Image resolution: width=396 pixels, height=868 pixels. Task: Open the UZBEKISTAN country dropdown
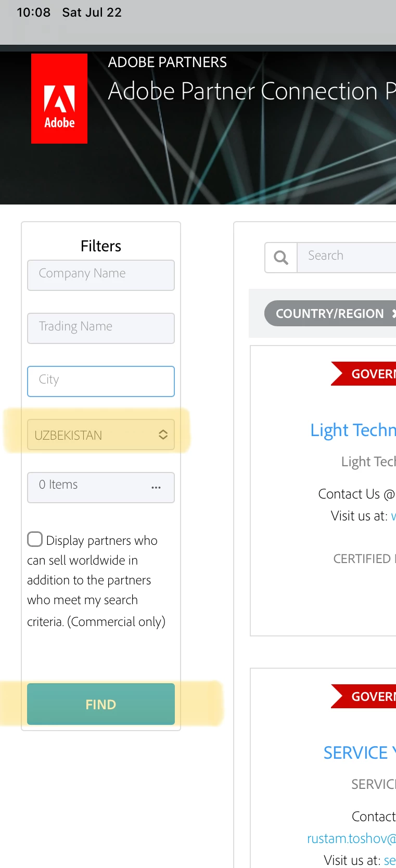point(101,435)
